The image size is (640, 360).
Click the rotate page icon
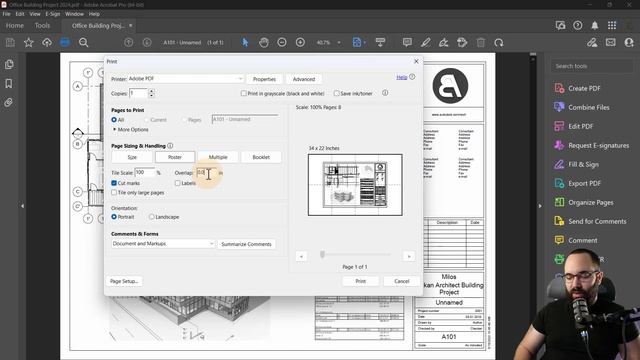(499, 42)
